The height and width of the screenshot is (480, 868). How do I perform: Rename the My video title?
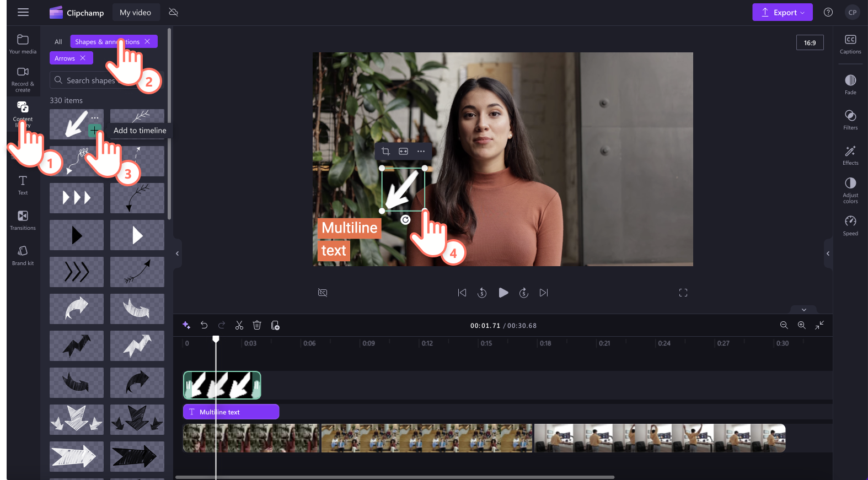click(x=135, y=12)
